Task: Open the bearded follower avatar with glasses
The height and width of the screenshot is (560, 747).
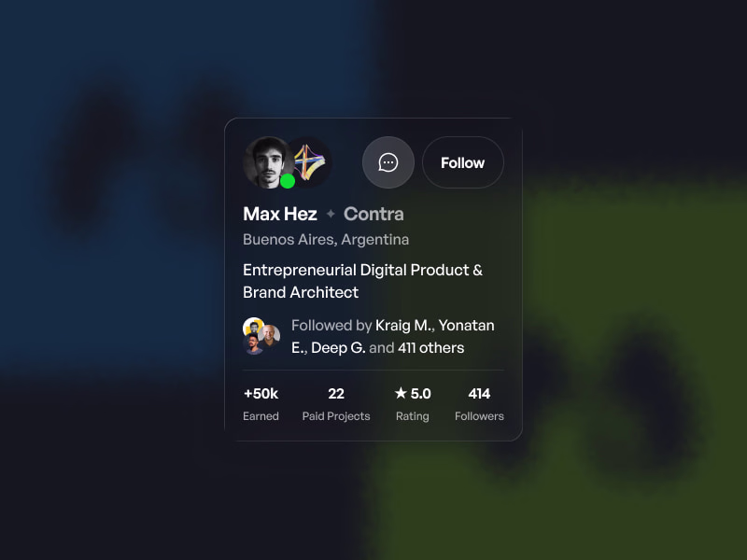Action: (x=253, y=344)
